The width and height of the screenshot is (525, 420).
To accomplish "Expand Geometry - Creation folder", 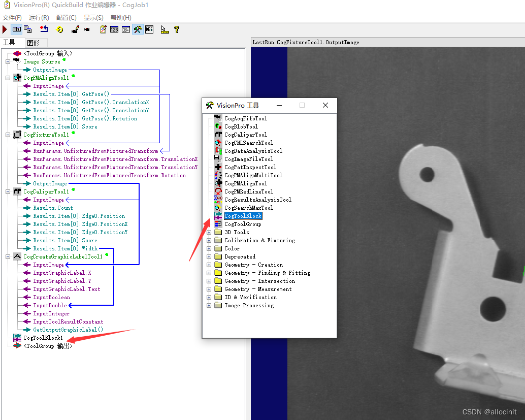I will click(x=209, y=265).
